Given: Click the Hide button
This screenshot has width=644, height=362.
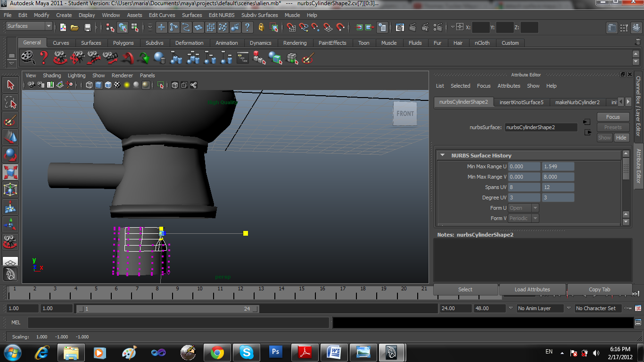Looking at the screenshot, I should 621,138.
